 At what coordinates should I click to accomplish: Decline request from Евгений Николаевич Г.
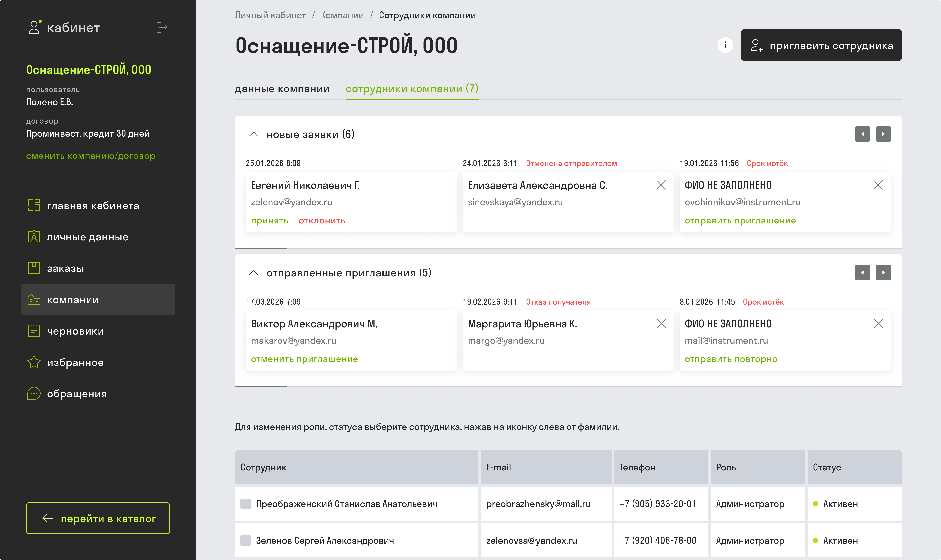322,221
